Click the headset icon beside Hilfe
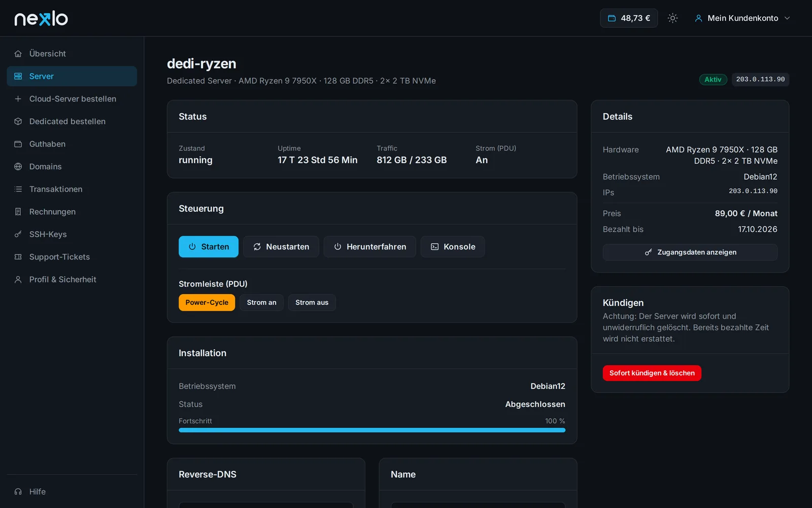Screen dimensions: 812x508 [x=18, y=492]
